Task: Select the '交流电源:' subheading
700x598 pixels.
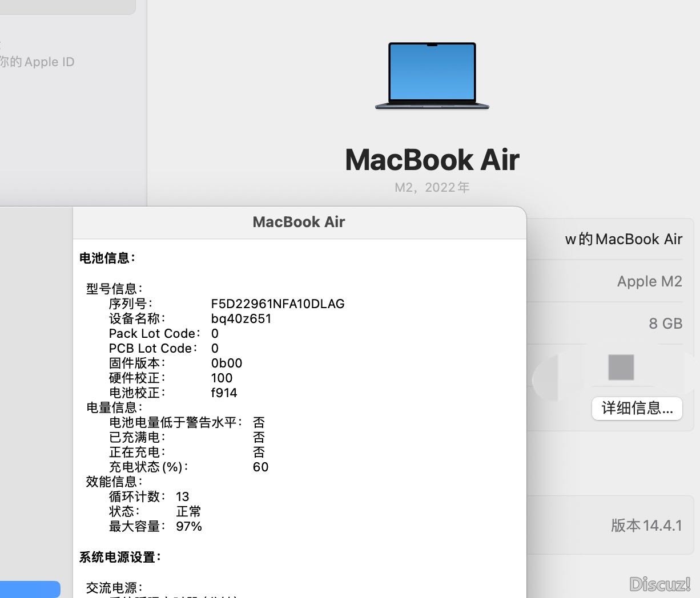Action: pos(115,588)
